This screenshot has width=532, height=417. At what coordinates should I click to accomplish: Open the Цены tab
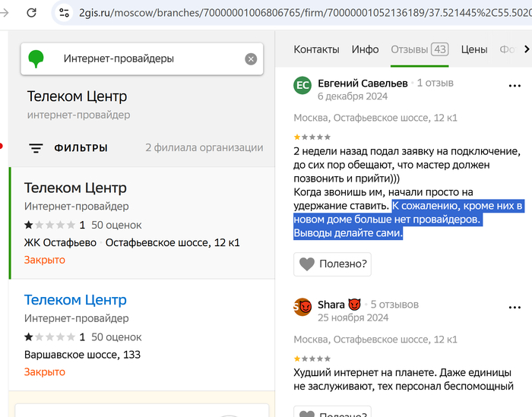coord(473,49)
